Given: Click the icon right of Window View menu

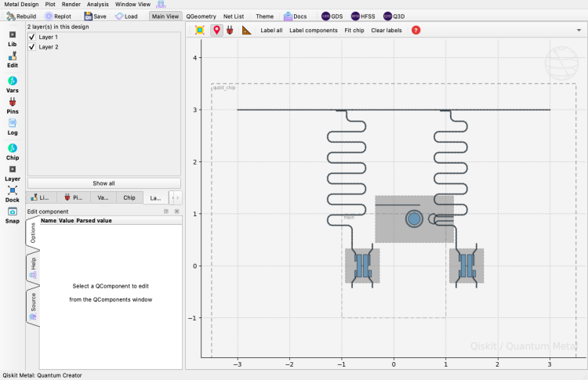Looking at the screenshot, I should point(161,5).
